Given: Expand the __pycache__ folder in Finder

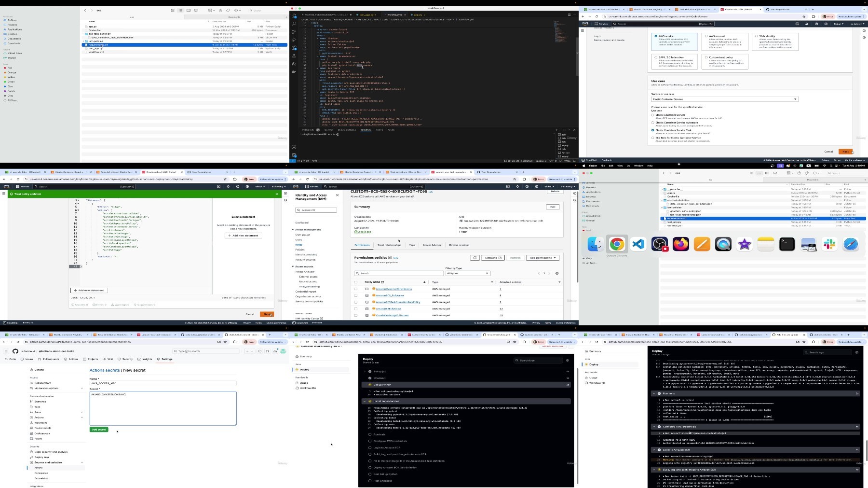Looking at the screenshot, I should pos(663,189).
